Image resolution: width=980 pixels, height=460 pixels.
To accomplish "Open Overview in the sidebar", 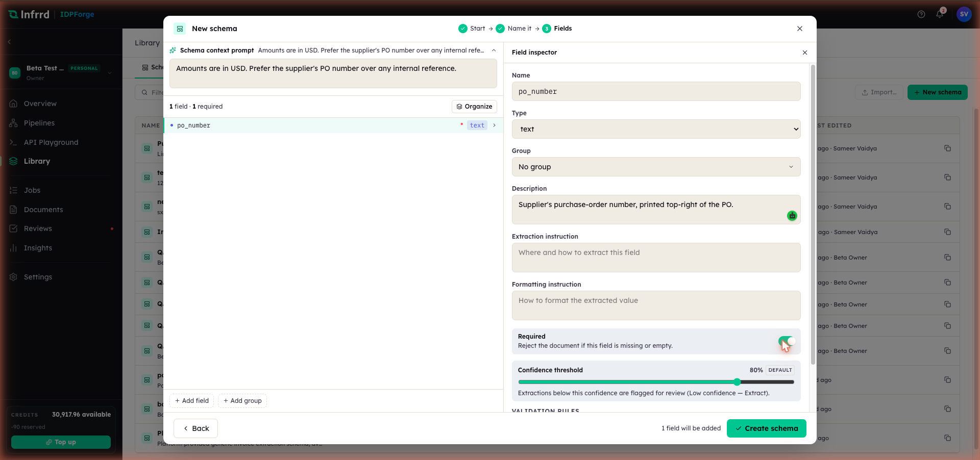I will (x=40, y=104).
